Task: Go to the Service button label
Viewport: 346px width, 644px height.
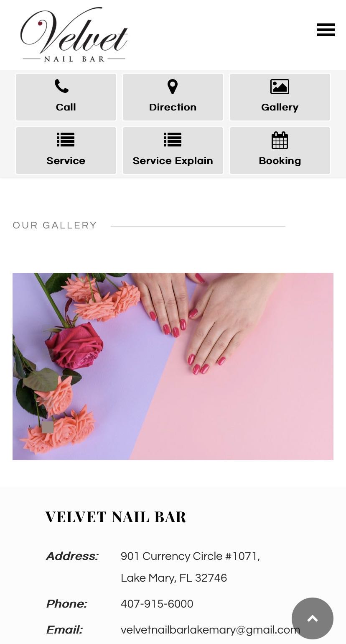Action: point(66,161)
